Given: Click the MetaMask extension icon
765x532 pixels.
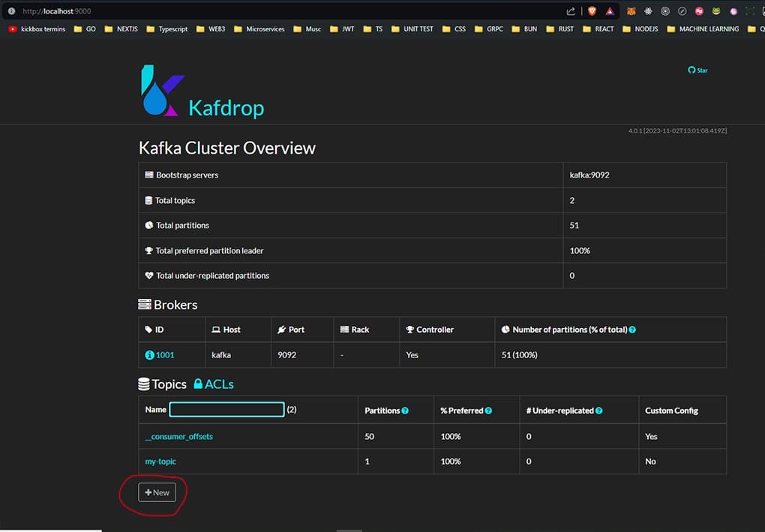Looking at the screenshot, I should [630, 10].
